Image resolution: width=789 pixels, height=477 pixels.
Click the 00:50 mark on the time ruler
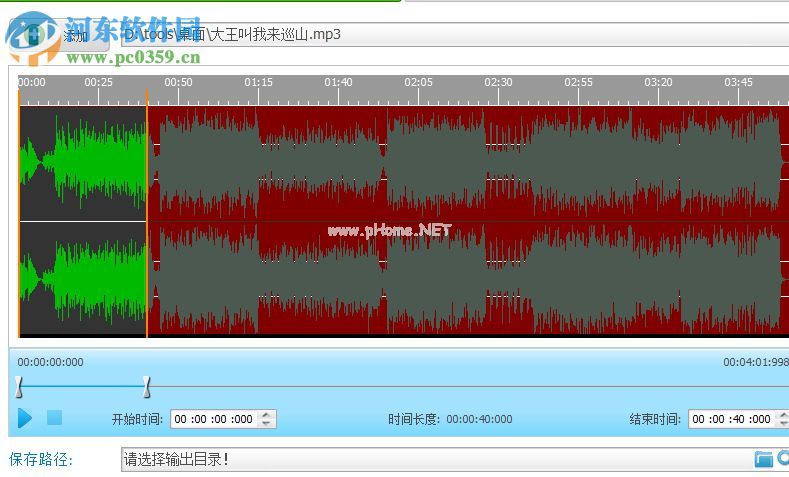point(178,82)
